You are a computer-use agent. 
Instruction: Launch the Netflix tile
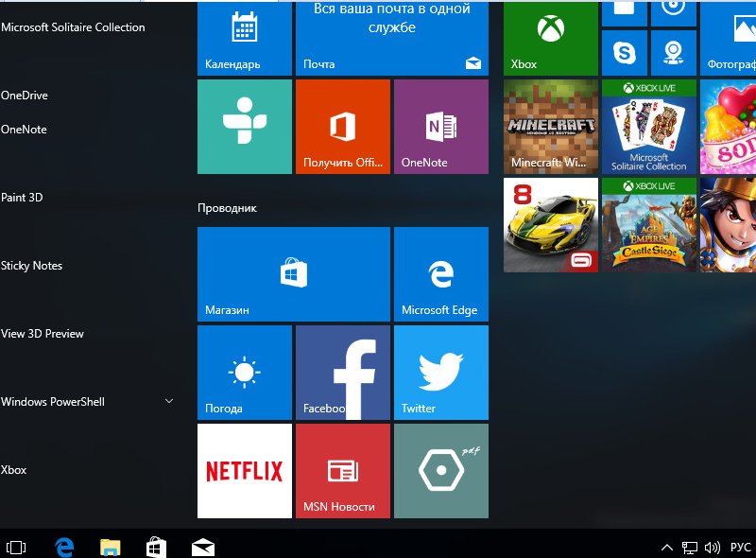coord(245,471)
